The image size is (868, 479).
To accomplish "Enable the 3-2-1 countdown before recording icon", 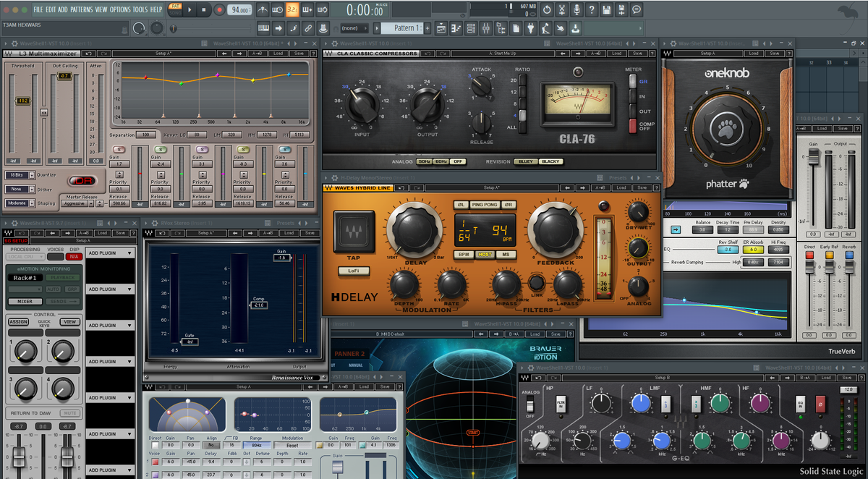I will click(x=292, y=9).
